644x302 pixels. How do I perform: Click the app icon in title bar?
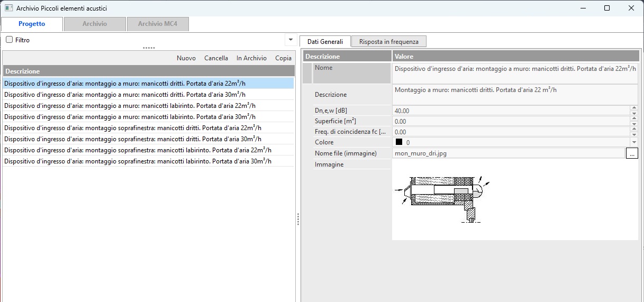click(8, 8)
